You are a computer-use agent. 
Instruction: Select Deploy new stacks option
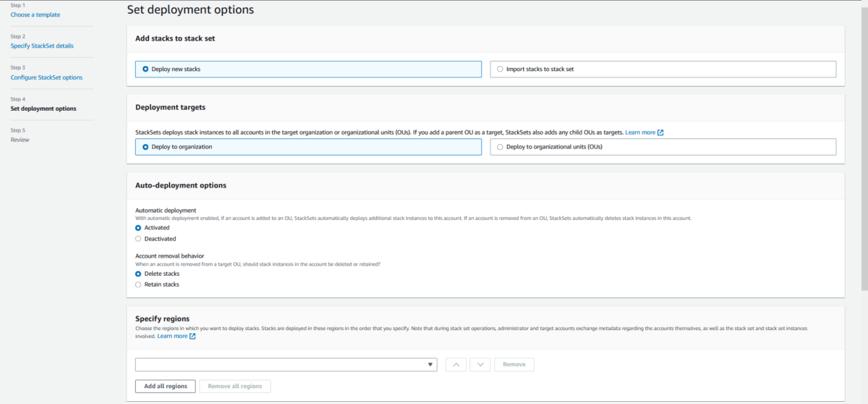pos(308,69)
